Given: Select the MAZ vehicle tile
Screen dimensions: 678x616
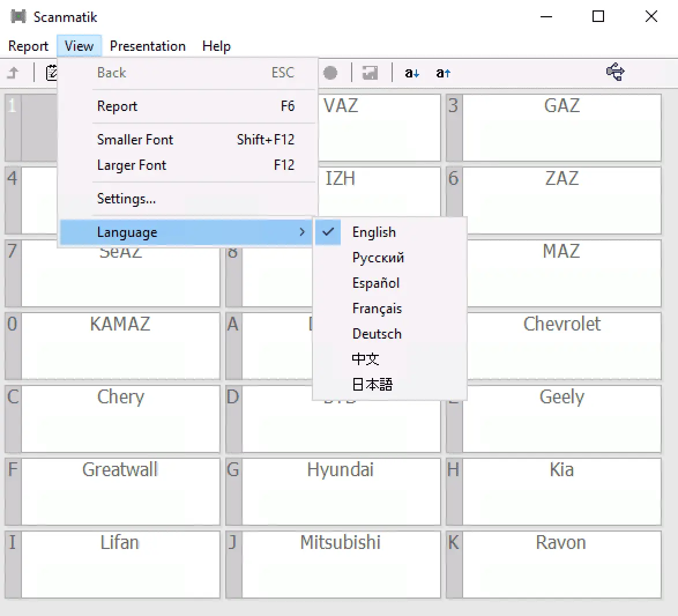Looking at the screenshot, I should click(564, 273).
